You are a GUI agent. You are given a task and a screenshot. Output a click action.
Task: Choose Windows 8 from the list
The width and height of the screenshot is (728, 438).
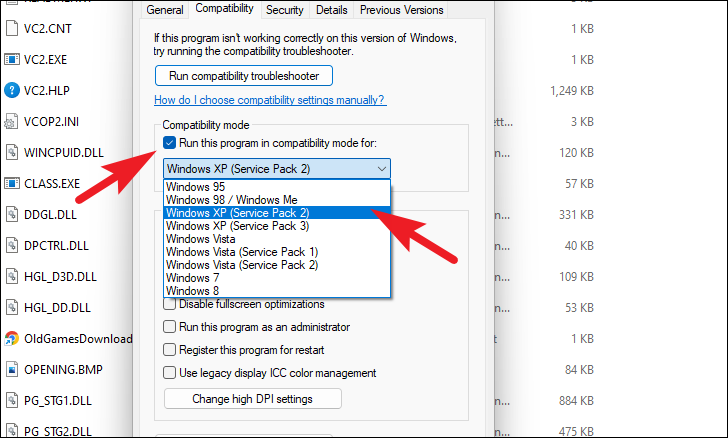pos(277,291)
